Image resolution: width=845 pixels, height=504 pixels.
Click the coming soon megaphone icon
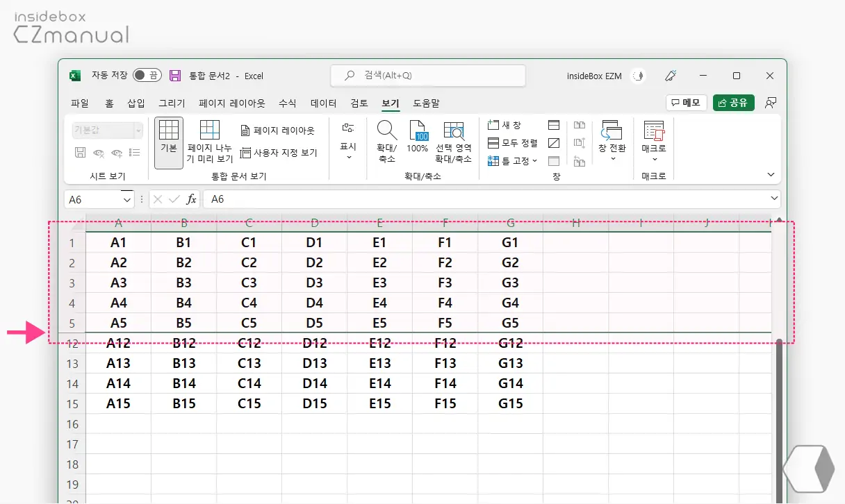pyautogui.click(x=671, y=76)
